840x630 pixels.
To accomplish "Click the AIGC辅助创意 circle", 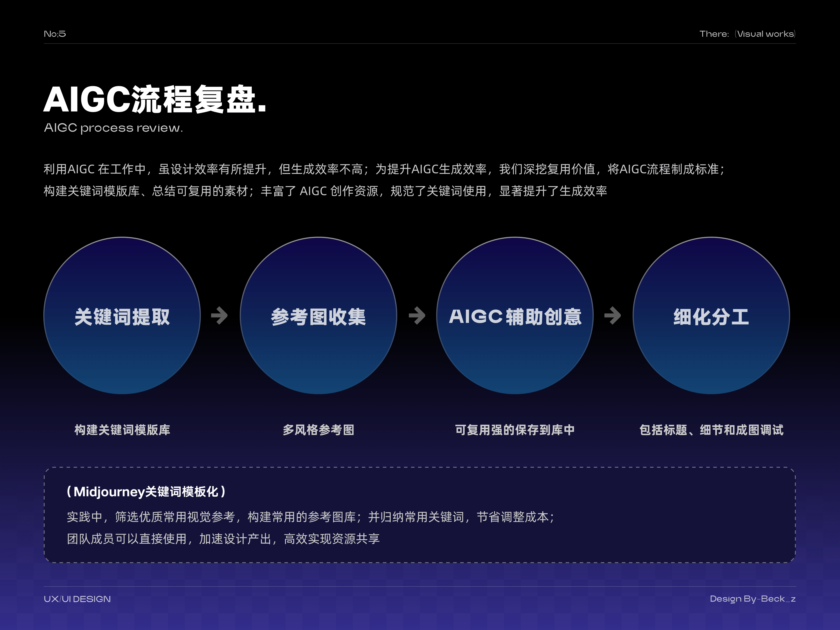I will pos(515,316).
